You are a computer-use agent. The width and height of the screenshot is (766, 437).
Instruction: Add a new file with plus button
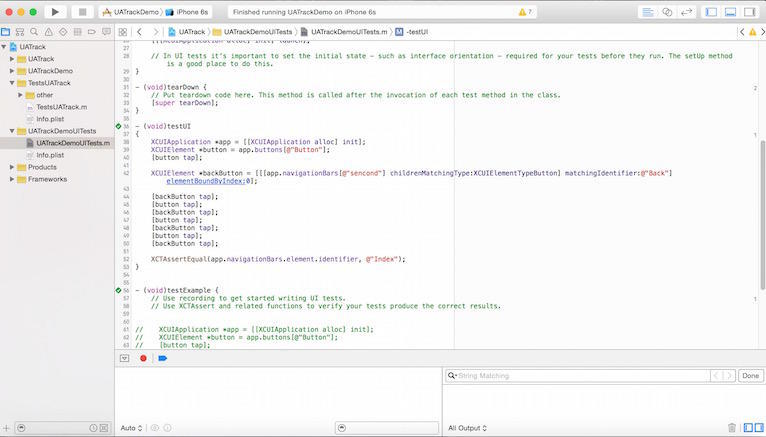click(x=6, y=428)
